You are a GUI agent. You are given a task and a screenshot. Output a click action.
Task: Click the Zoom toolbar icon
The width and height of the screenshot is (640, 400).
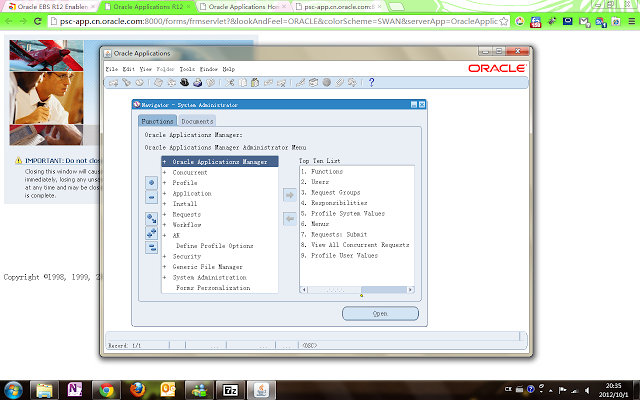pyautogui.click(x=313, y=82)
